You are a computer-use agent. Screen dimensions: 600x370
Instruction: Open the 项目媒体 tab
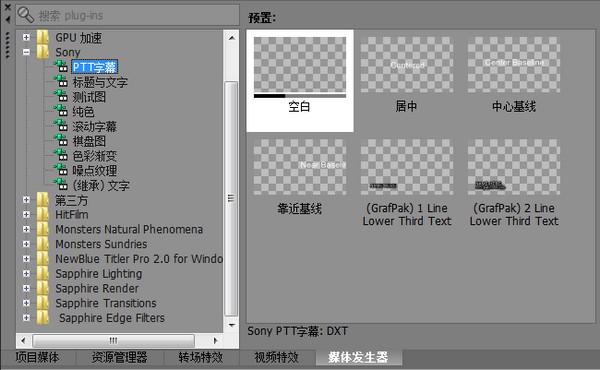click(38, 357)
